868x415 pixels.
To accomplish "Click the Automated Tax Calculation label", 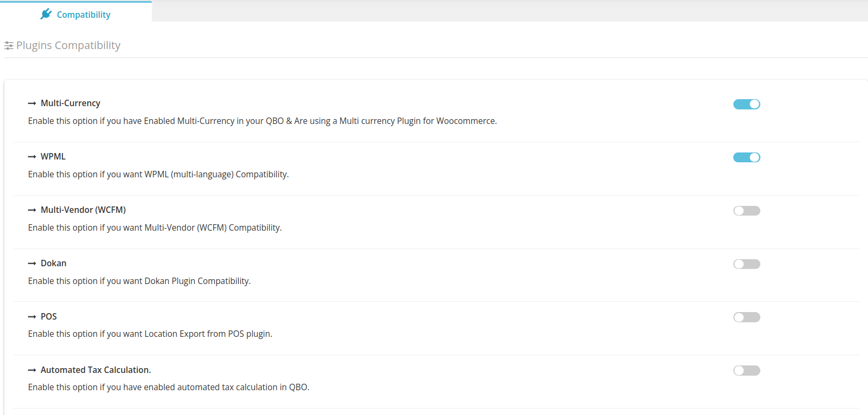I will point(96,370).
